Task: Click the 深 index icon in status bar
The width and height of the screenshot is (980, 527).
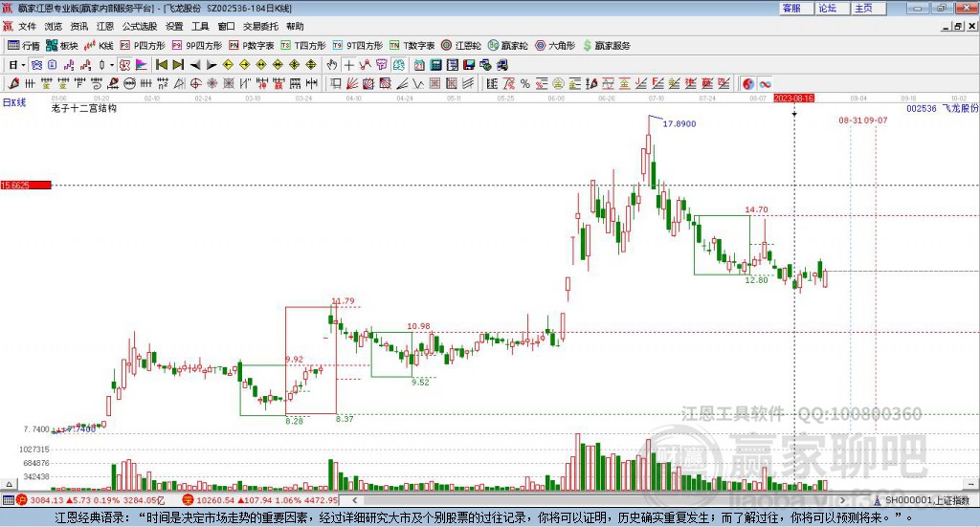Action: coord(189,500)
